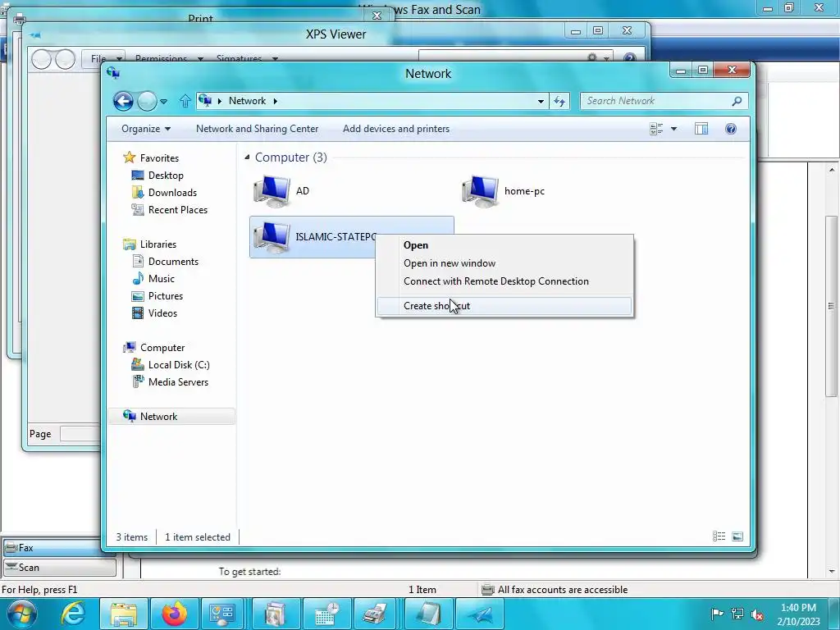The image size is (840, 630).
Task: Select Network in navigation pane
Action: (x=158, y=416)
